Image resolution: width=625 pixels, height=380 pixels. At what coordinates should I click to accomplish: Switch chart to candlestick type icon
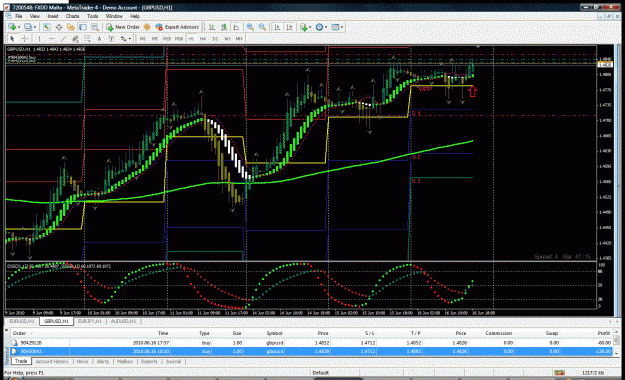(x=224, y=27)
